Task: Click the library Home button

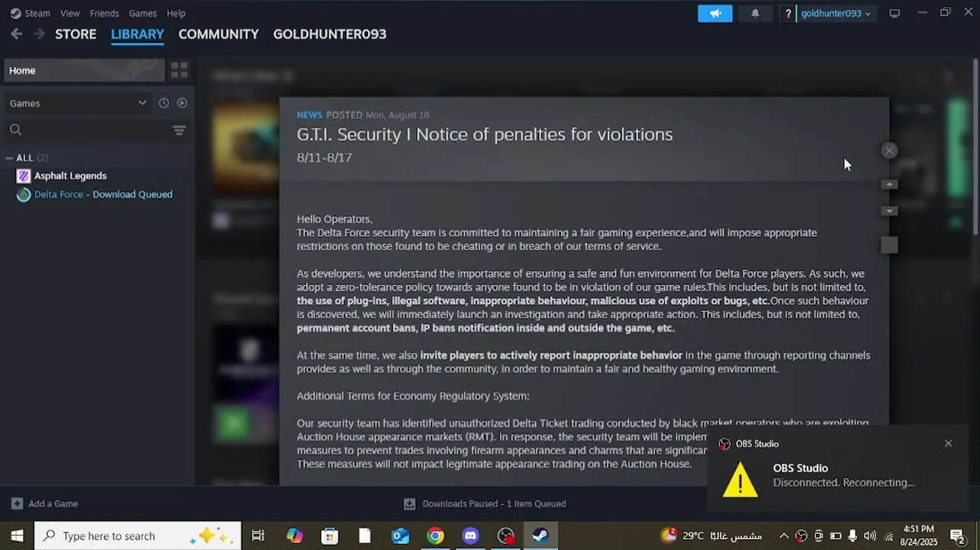Action: 84,70
